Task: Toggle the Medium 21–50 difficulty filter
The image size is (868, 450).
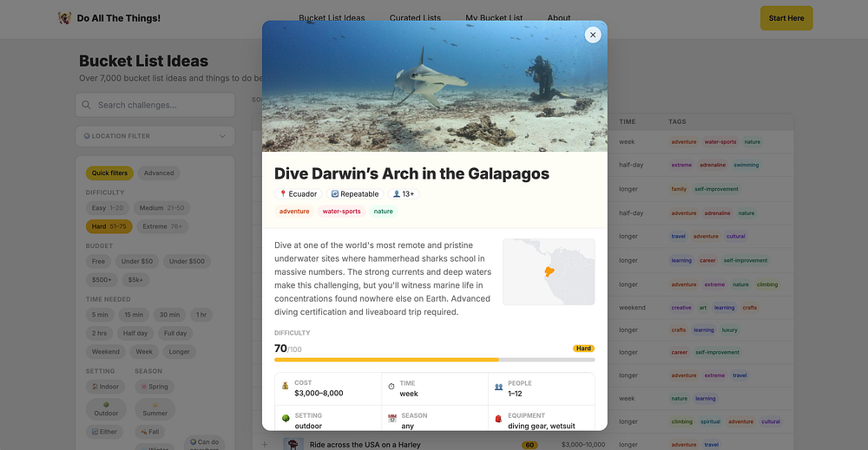Action: point(161,208)
